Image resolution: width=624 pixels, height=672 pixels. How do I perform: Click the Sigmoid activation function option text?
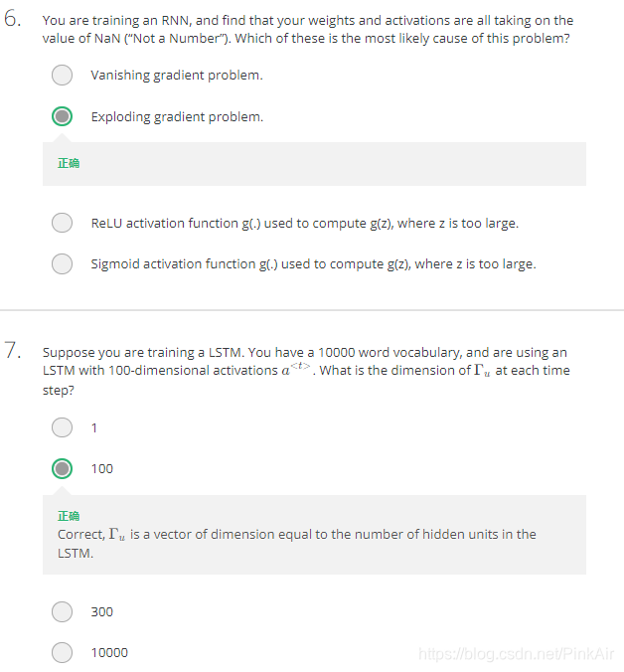tap(313, 264)
